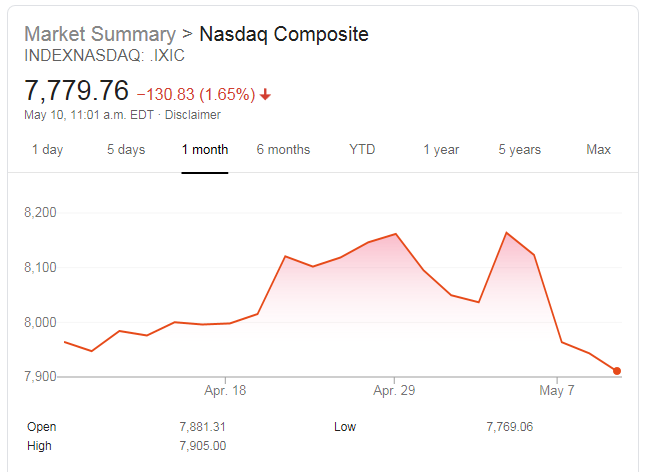Click the Nasdaq Composite title
Image resolution: width=646 pixels, height=472 pixels.
click(x=284, y=34)
